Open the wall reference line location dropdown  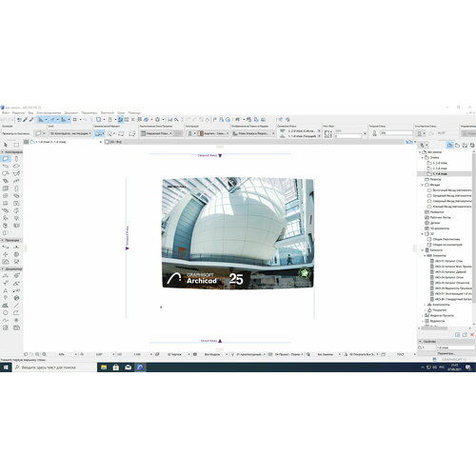pos(157,133)
